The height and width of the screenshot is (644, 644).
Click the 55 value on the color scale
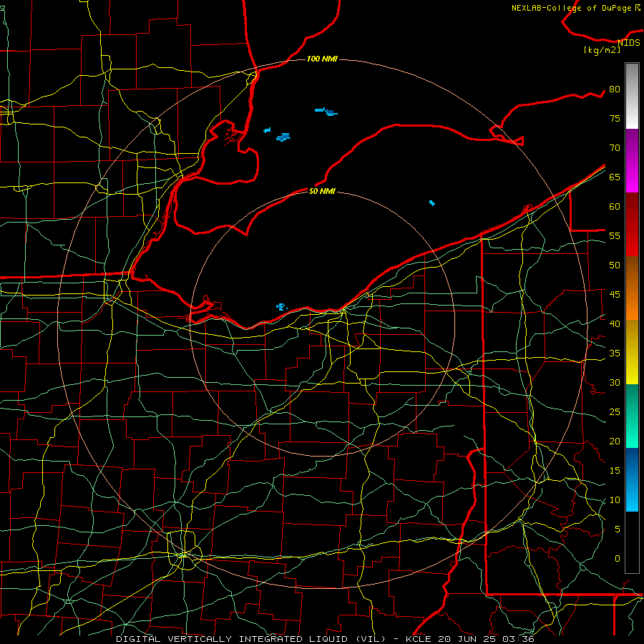point(615,235)
